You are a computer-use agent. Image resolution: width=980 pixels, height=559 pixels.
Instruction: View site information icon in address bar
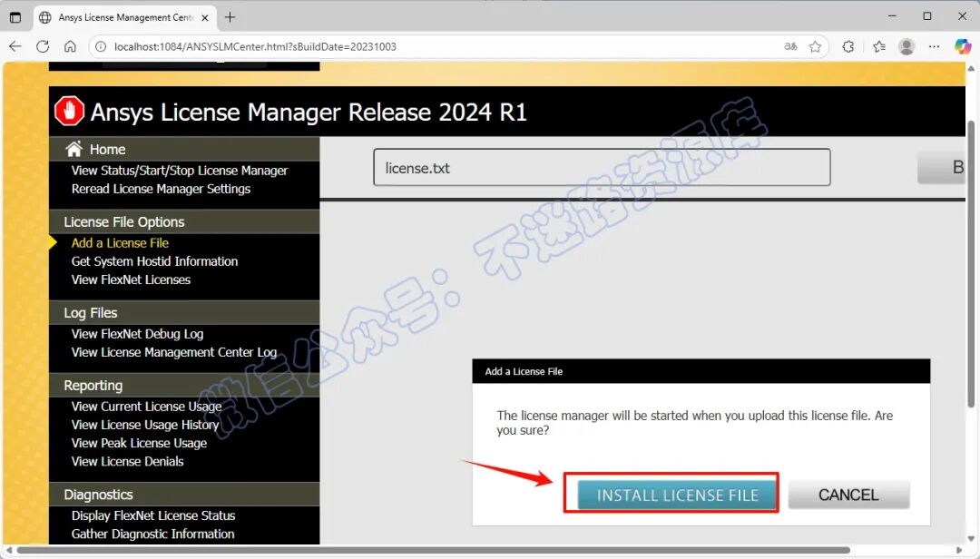click(101, 47)
